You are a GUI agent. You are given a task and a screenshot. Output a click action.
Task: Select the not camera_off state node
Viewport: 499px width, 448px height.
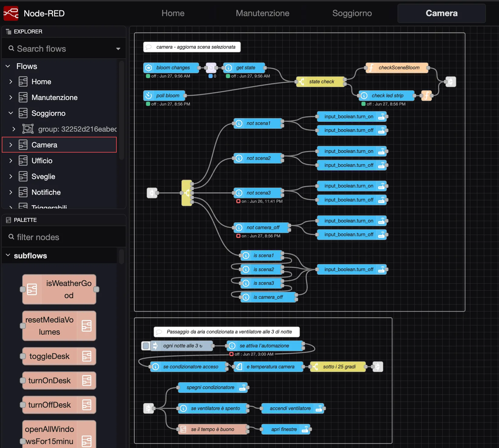pyautogui.click(x=261, y=228)
